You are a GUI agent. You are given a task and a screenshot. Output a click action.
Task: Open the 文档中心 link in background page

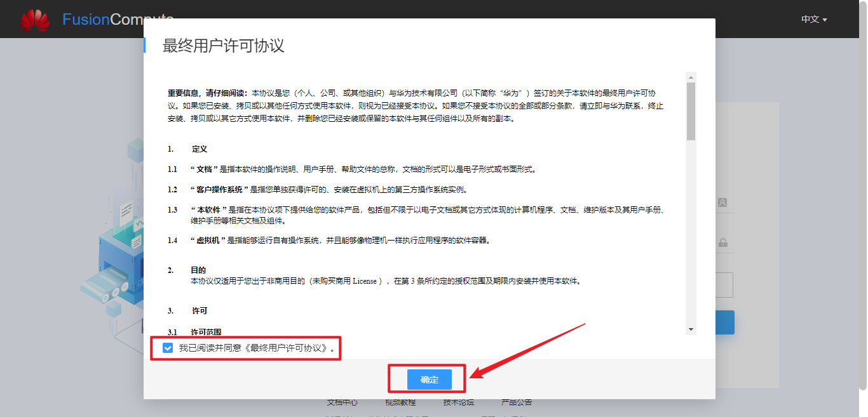(342, 402)
